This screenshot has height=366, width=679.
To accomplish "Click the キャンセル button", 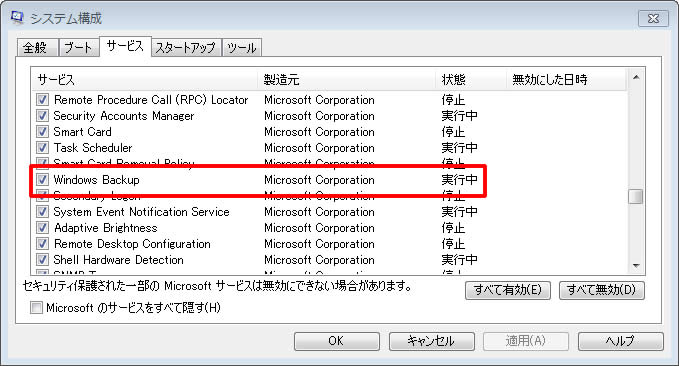I will 431,341.
